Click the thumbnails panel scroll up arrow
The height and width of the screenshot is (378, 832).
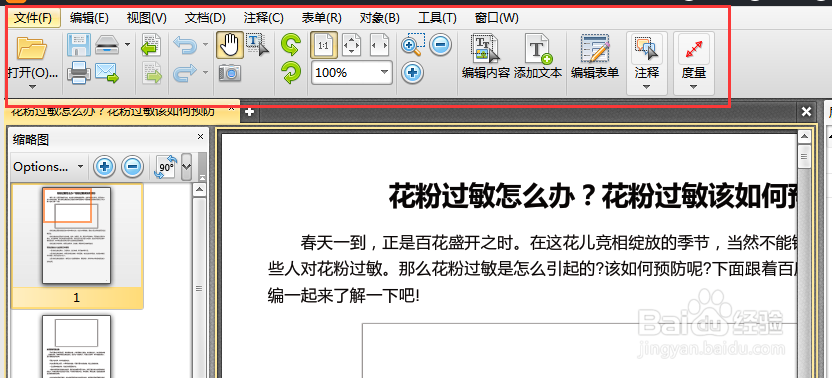[x=200, y=190]
